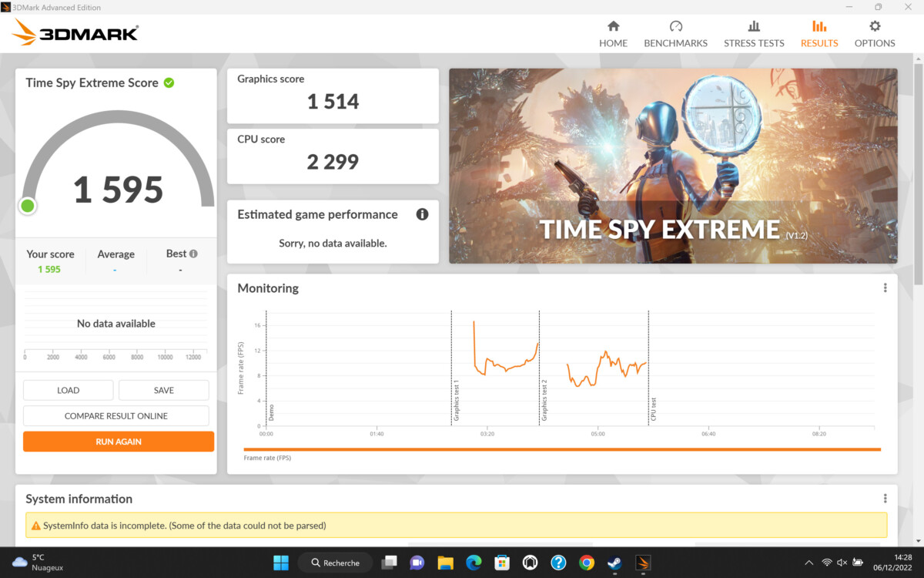Click the info icon beside Estimated game performance
Image resolution: width=924 pixels, height=578 pixels.
pos(422,214)
